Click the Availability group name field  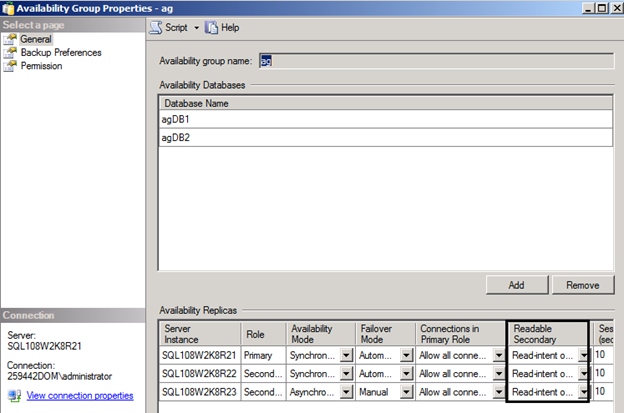tap(436, 60)
